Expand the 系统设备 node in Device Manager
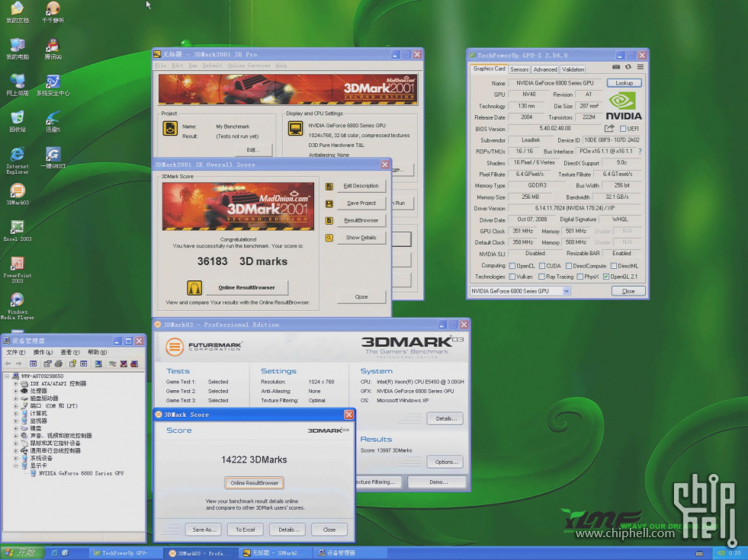The height and width of the screenshot is (560, 748). click(x=16, y=458)
